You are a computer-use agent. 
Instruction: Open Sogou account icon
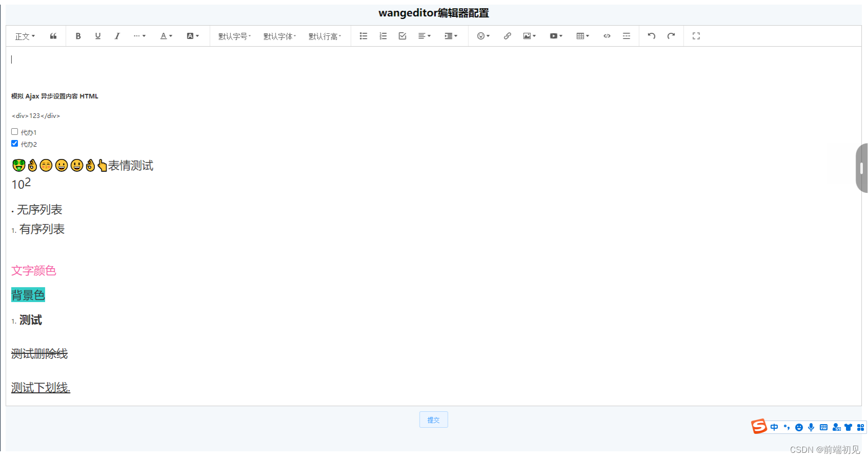point(836,427)
